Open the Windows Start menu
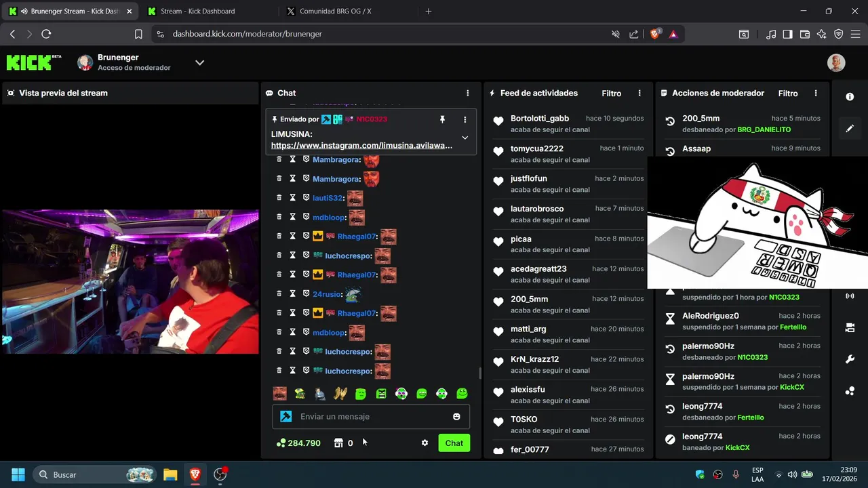Viewport: 868px width, 488px height. point(18,474)
